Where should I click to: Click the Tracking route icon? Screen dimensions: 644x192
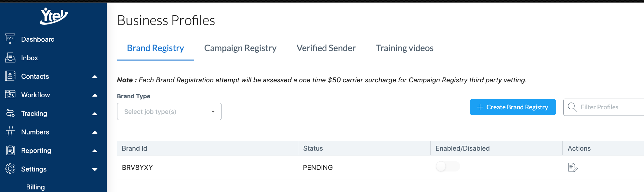tap(10, 113)
